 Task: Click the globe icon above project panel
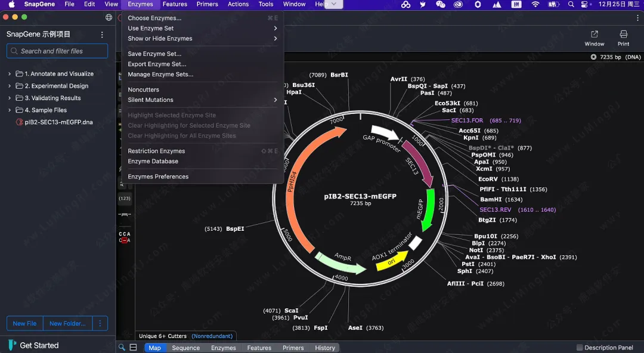point(109,18)
